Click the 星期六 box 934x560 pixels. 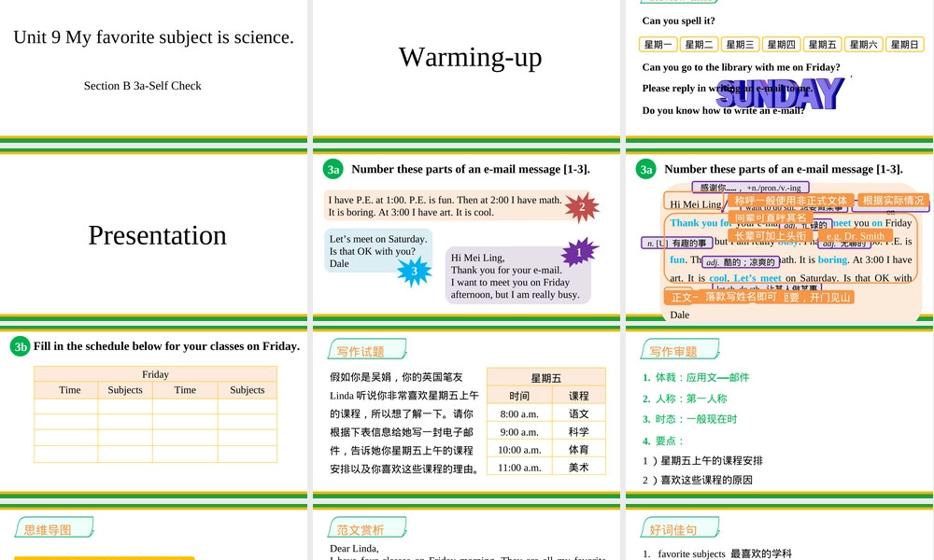pyautogui.click(x=863, y=44)
